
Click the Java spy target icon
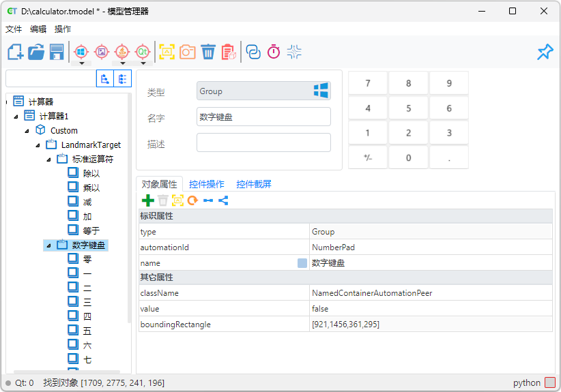pos(122,52)
